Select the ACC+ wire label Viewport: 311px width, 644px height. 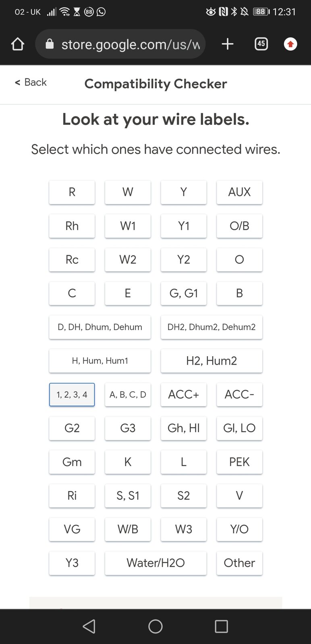tap(184, 394)
